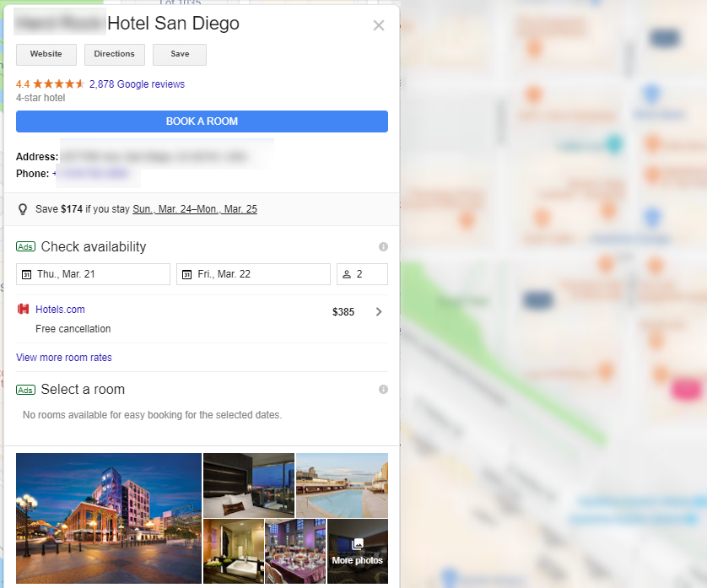The width and height of the screenshot is (707, 588).
Task: Change the guest count field showing 2
Action: (362, 274)
